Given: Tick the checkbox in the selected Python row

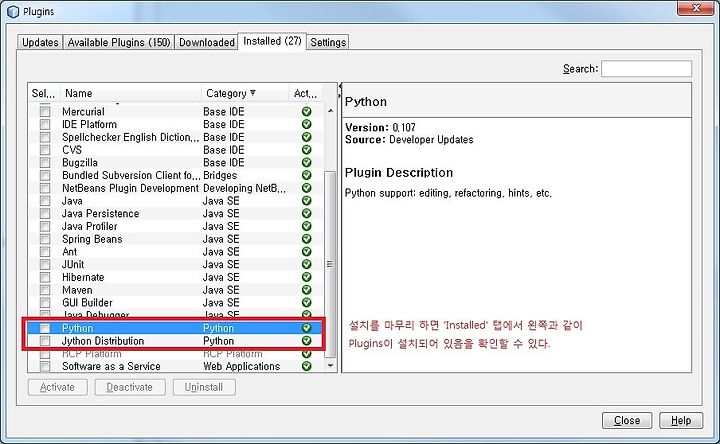Looking at the screenshot, I should 45,328.
